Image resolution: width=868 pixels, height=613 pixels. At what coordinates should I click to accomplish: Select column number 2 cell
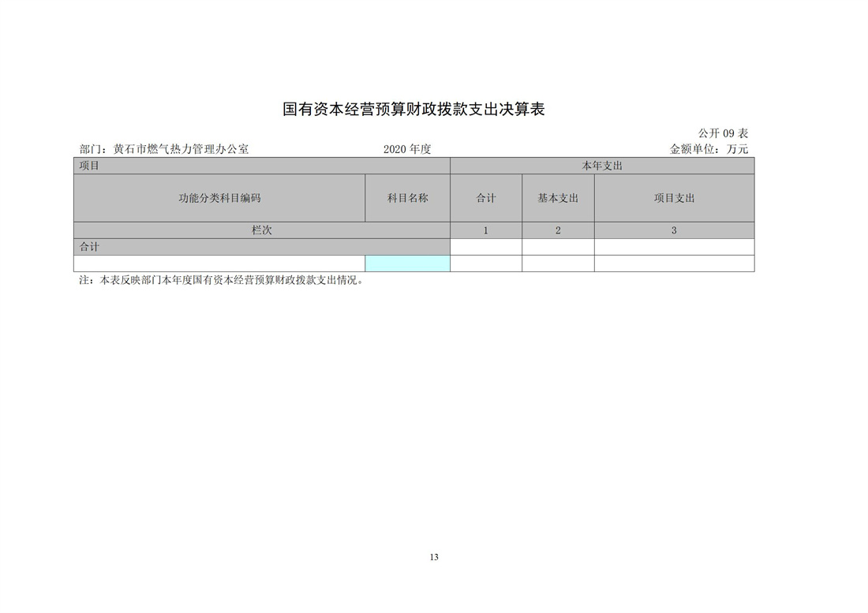(x=558, y=230)
